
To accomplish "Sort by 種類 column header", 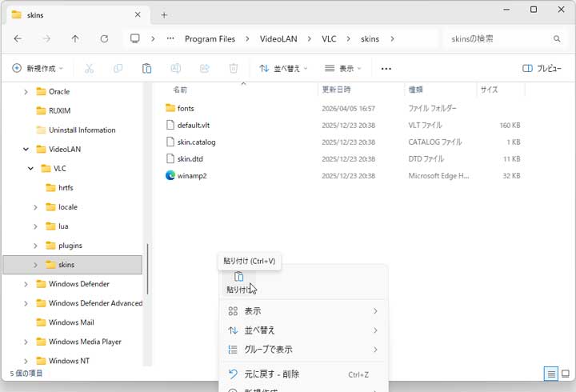I will coord(415,90).
